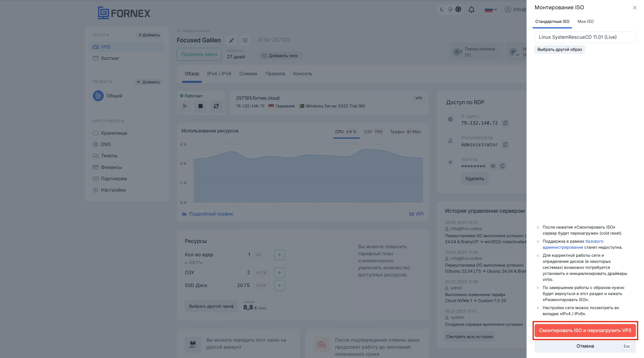Select light theme sun icon
Viewport: 644px width, 358px height.
pos(458,10)
